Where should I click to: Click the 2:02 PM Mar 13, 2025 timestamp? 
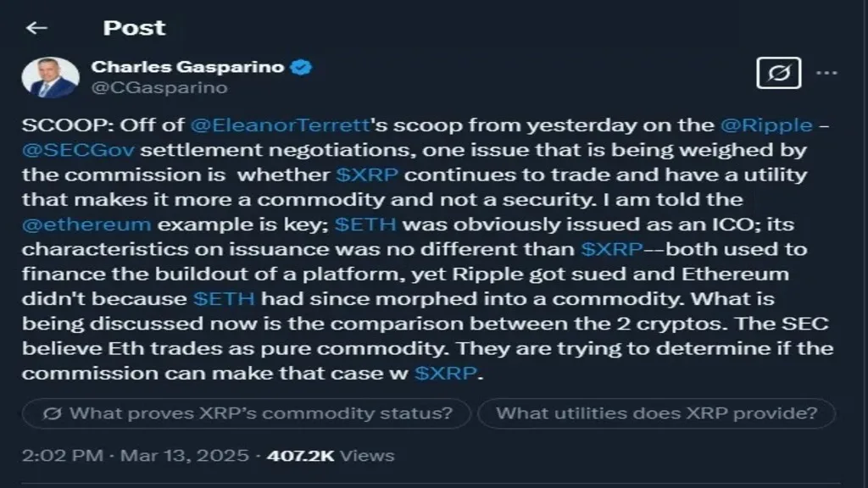(x=136, y=455)
